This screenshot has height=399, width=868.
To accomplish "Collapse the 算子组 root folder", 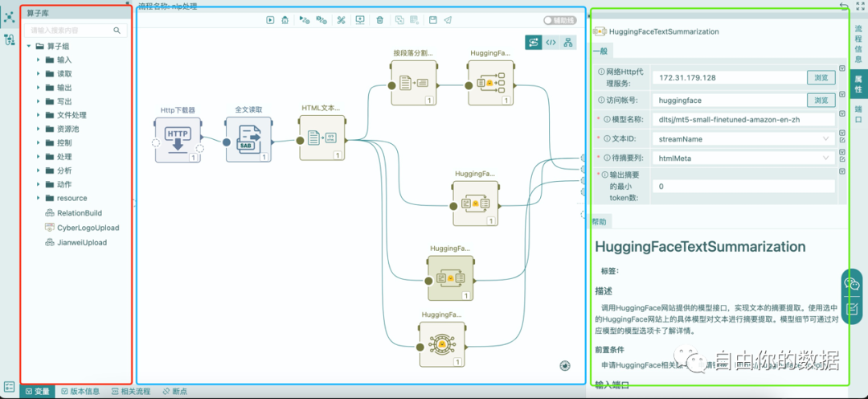I will pyautogui.click(x=28, y=47).
